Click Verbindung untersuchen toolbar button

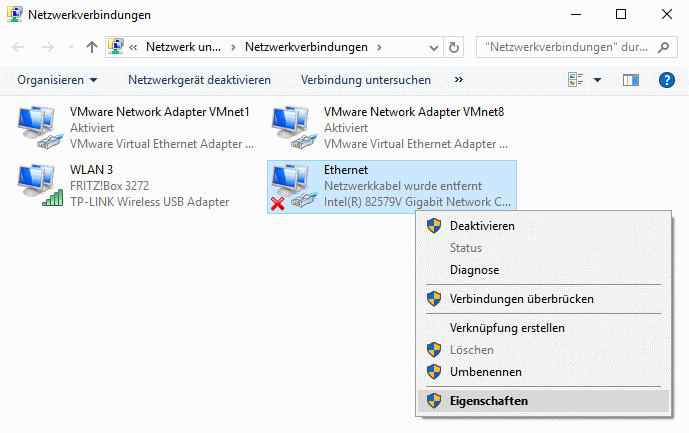(365, 80)
